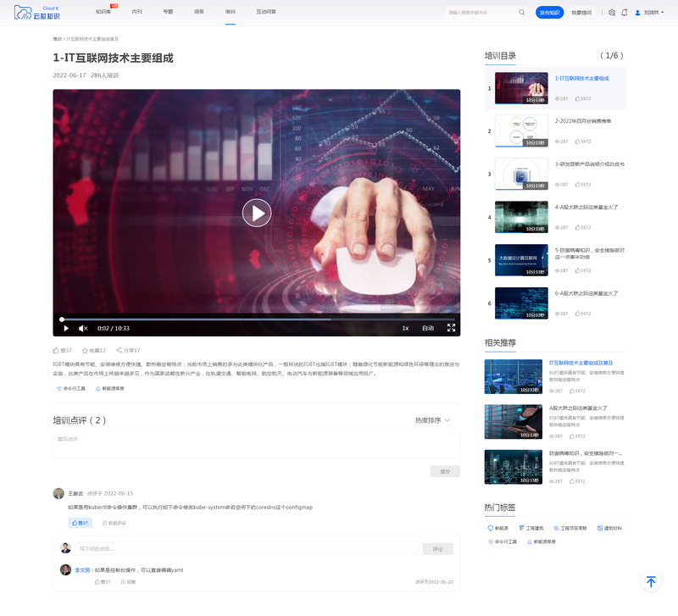The width and height of the screenshot is (678, 616).
Task: Click the video progress bar
Action: pyautogui.click(x=257, y=319)
